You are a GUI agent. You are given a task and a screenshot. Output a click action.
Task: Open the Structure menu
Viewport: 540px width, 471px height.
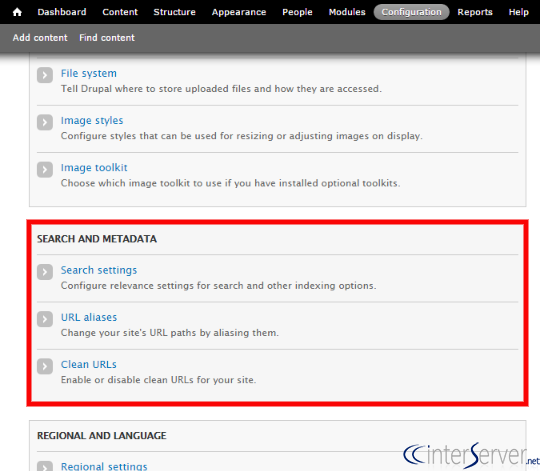[174, 12]
